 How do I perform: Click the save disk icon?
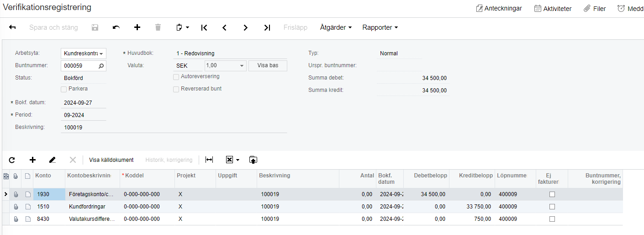(95, 27)
